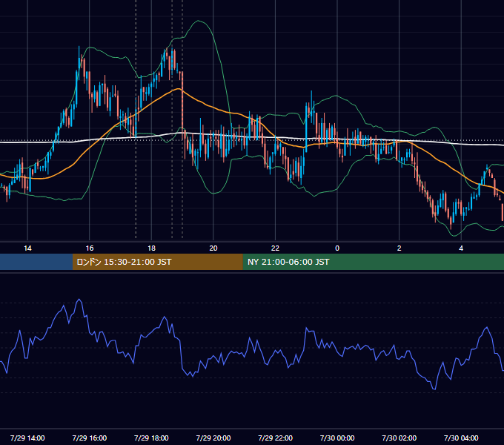This screenshot has height=445, width=504.
Task: Click the 7/30 00:00 date label
Action: tap(337, 438)
